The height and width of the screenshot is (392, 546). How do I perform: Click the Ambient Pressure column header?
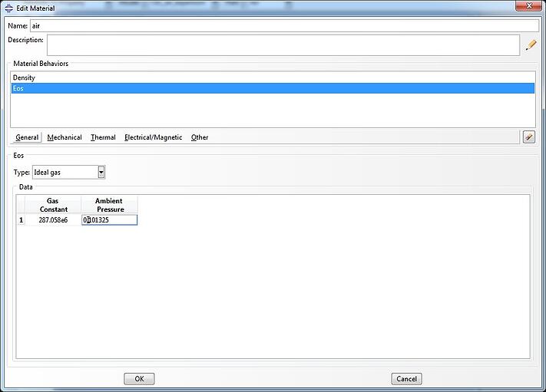(109, 205)
